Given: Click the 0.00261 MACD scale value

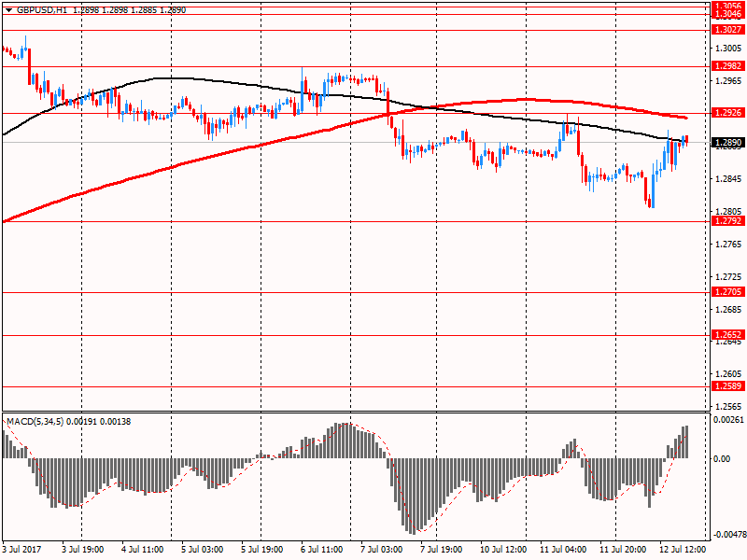Looking at the screenshot, I should pos(726,421).
